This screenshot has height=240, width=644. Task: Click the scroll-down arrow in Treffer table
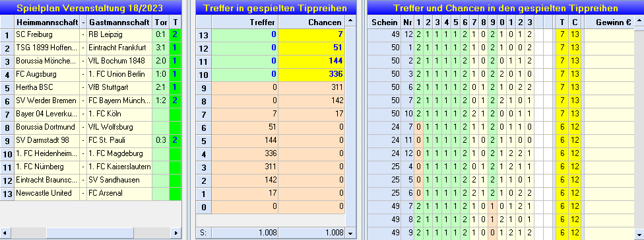350,233
